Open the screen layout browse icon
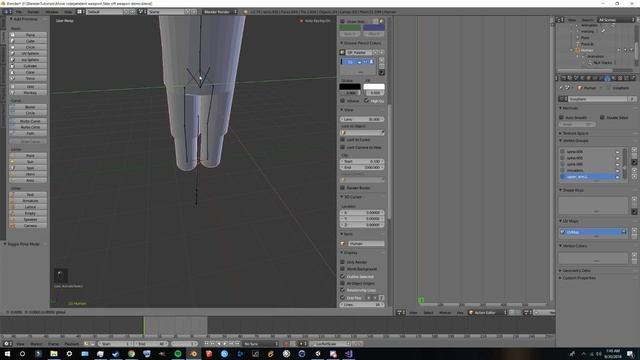The height and width of the screenshot is (360, 640). point(81,12)
